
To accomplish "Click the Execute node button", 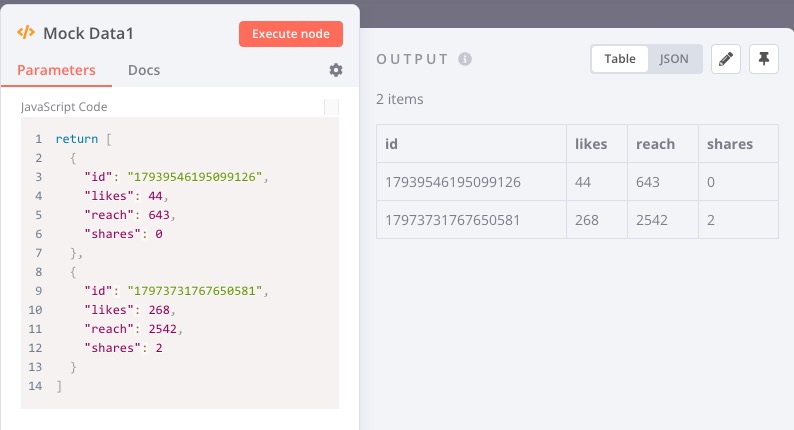I will click(x=291, y=34).
